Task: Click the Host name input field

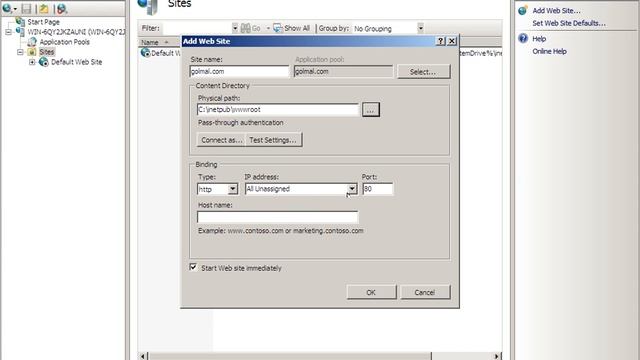Action: pyautogui.click(x=278, y=217)
